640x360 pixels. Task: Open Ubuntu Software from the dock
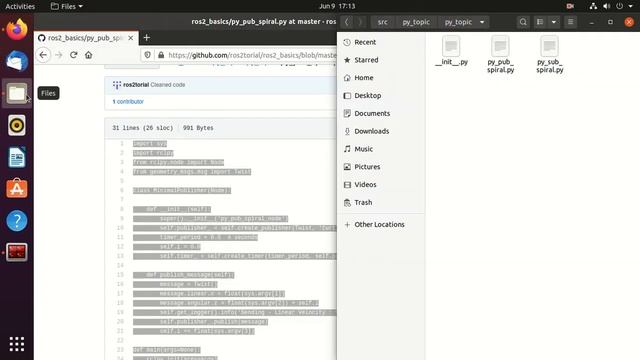(x=17, y=189)
